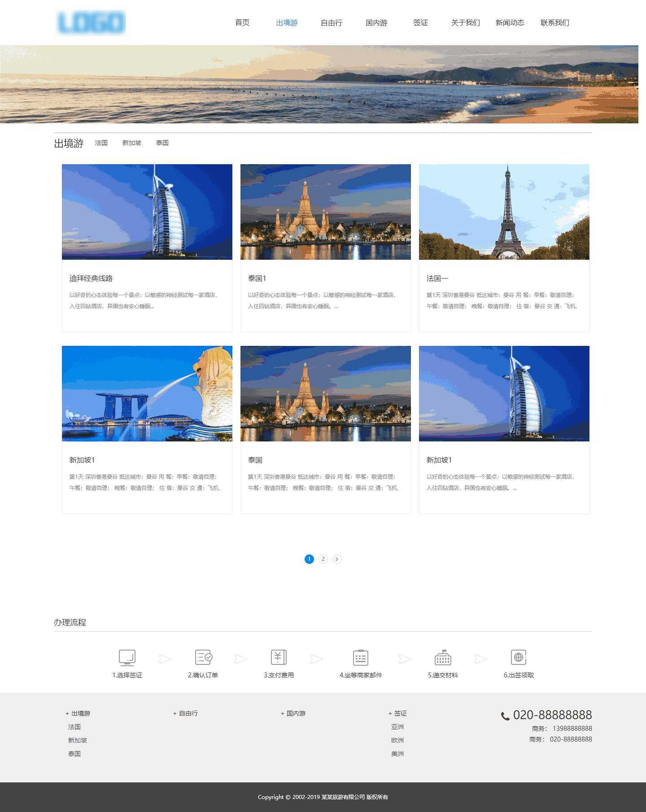Select current page 1 indicator

(309, 559)
